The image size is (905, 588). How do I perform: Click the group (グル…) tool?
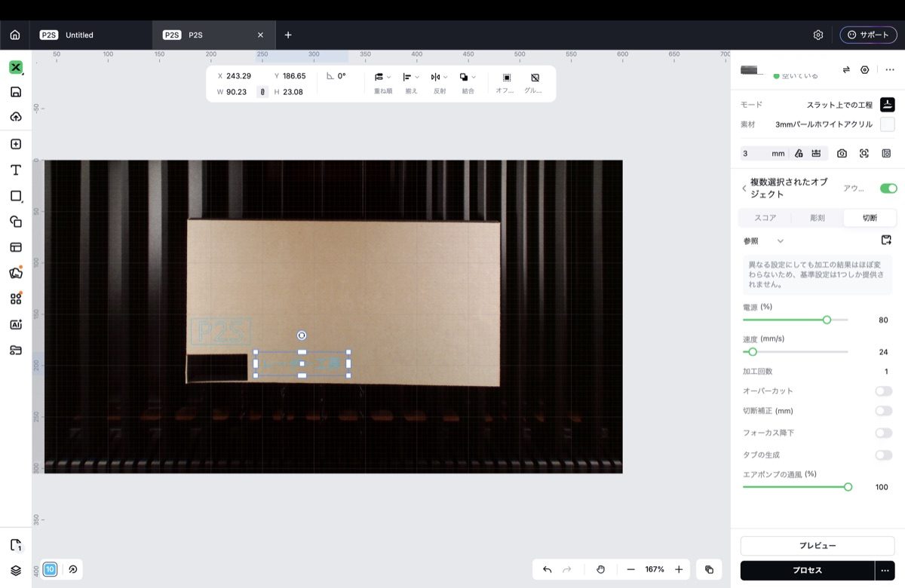coord(534,82)
